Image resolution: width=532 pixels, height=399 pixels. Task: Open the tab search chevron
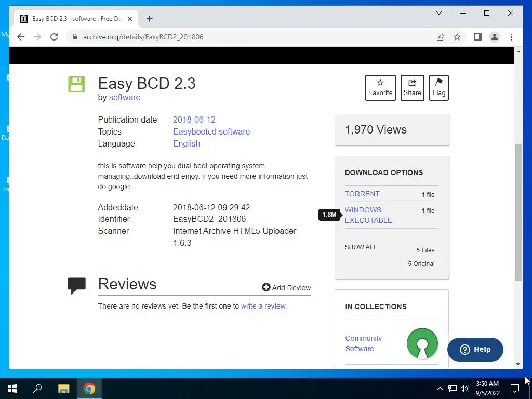coord(438,13)
